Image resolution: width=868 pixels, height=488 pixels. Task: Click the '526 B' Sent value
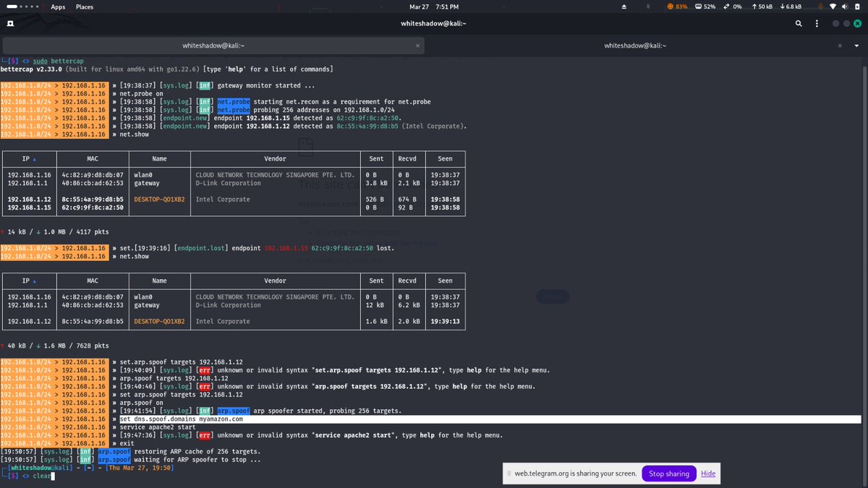click(375, 200)
